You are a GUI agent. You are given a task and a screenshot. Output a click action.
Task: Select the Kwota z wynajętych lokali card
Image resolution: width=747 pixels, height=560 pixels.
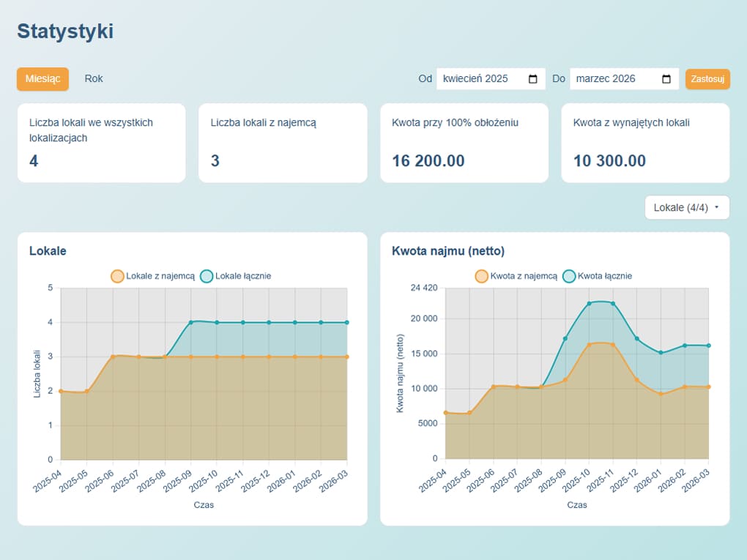[644, 143]
